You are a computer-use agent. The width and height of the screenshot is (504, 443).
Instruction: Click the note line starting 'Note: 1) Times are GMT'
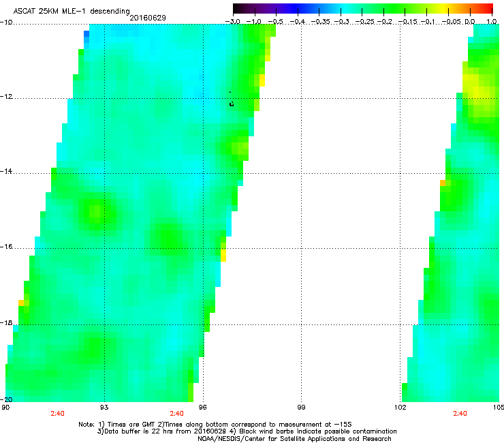[x=215, y=425]
